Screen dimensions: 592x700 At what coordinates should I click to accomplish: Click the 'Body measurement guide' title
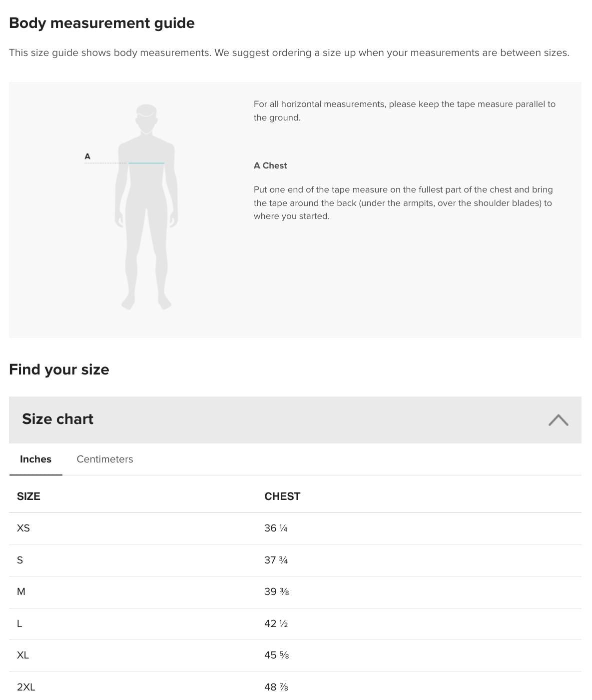(102, 23)
